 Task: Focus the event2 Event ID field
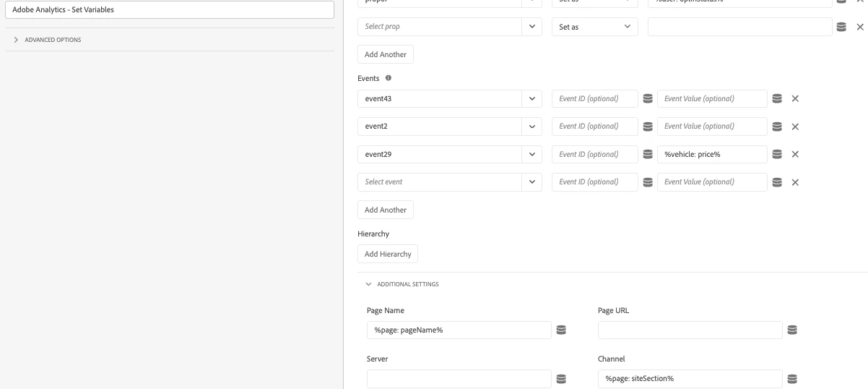[595, 127]
